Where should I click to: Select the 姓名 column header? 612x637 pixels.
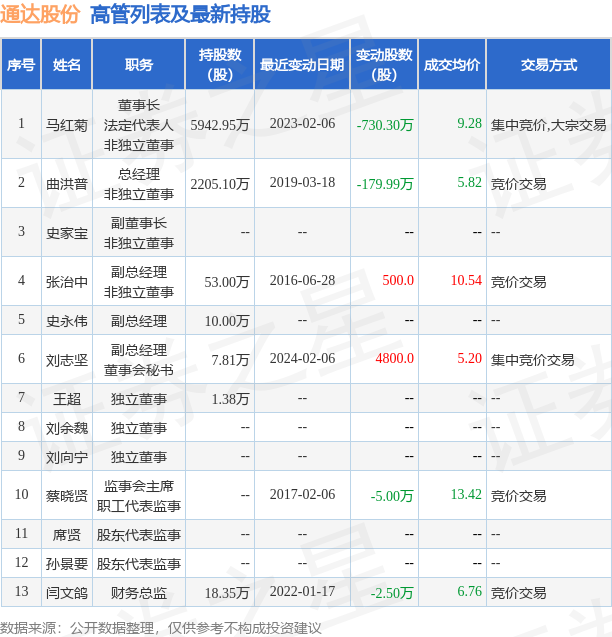pyautogui.click(x=67, y=65)
